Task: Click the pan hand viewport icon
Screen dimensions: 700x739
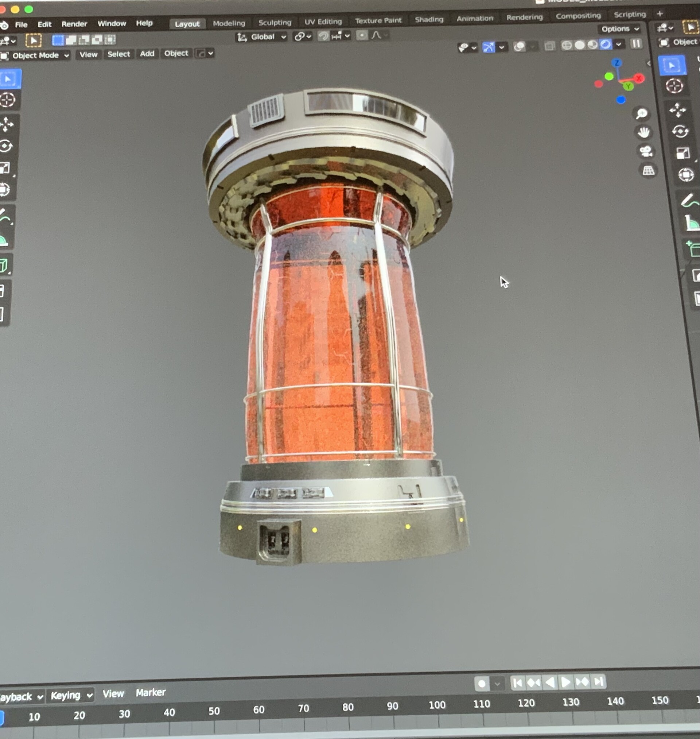Action: pos(643,132)
